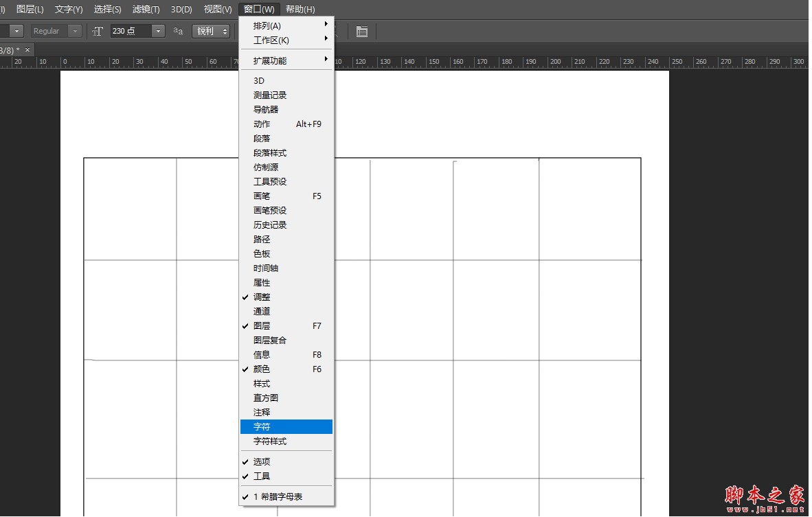812x517 pixels.
Task: Show the 信息 panel
Action: point(286,355)
